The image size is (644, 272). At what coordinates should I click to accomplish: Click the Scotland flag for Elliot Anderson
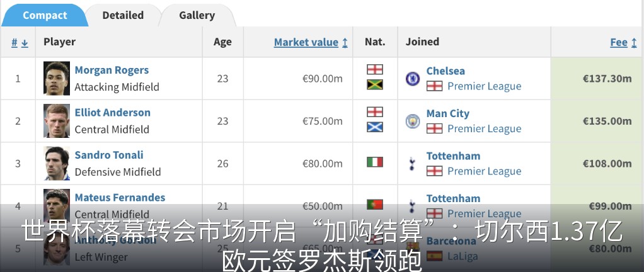pyautogui.click(x=374, y=127)
